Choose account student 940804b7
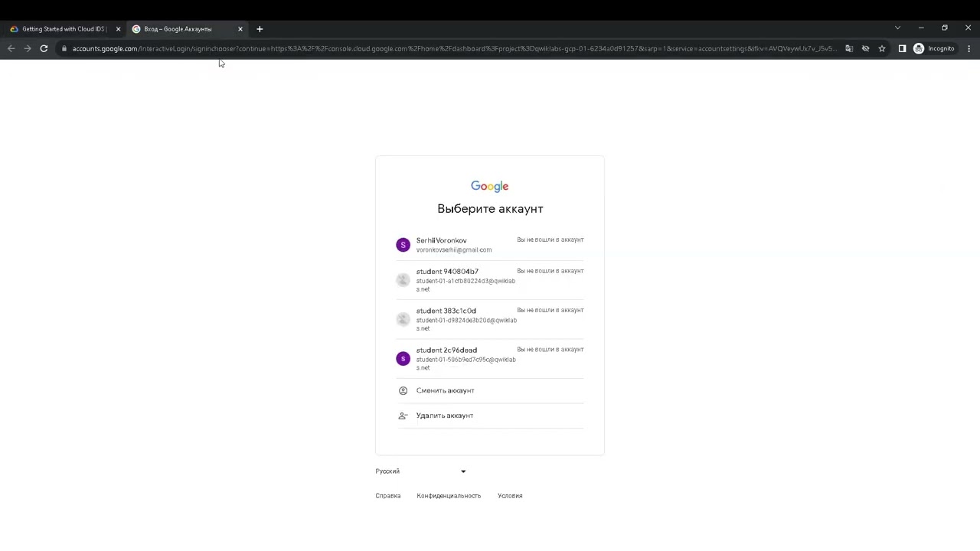This screenshot has height=551, width=980. tap(490, 280)
